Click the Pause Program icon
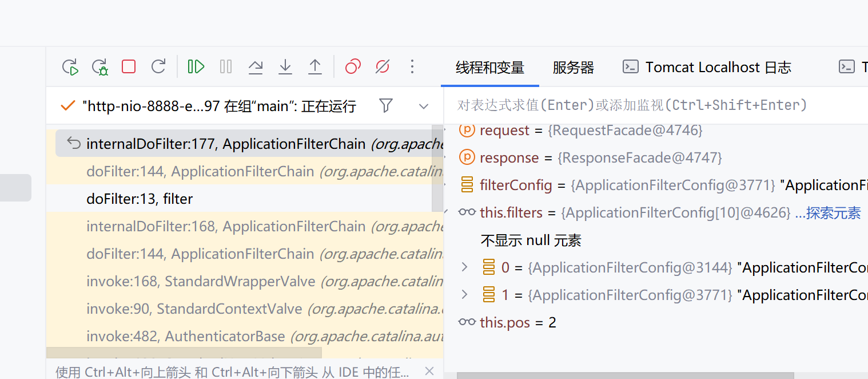Screen dimensions: 868x379 point(226,67)
